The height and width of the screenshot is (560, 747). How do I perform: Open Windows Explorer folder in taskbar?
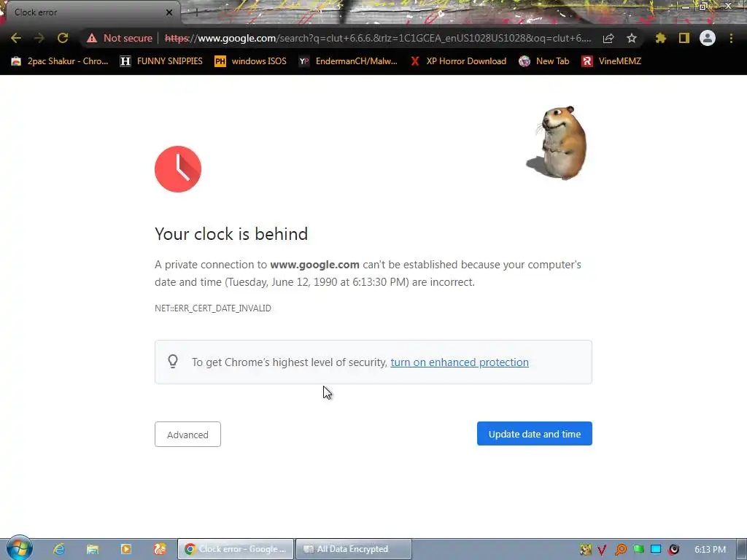tap(93, 549)
